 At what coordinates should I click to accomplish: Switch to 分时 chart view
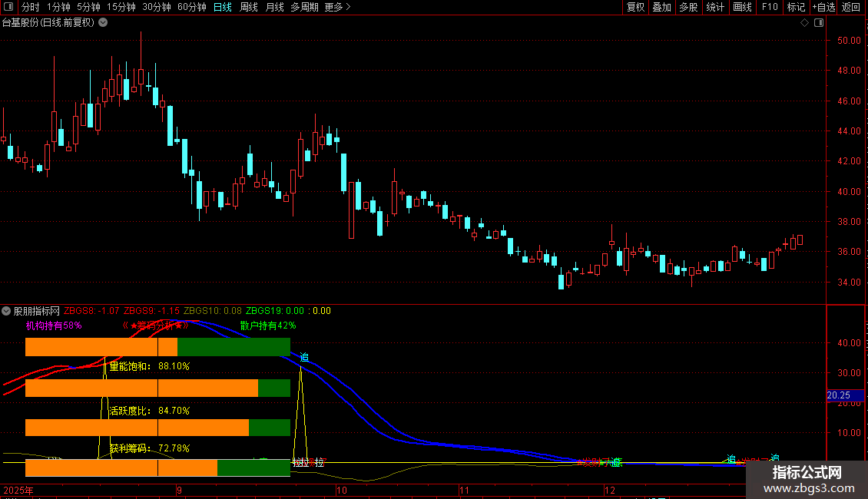(31, 7)
